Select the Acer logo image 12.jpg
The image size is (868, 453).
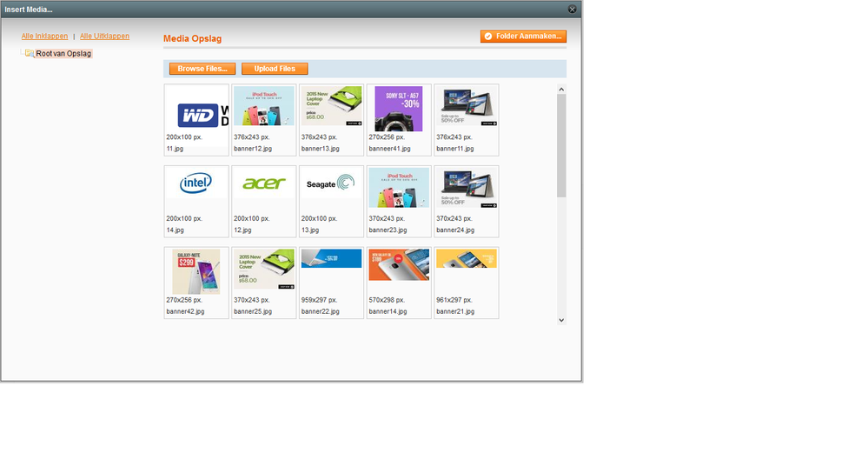(x=263, y=183)
